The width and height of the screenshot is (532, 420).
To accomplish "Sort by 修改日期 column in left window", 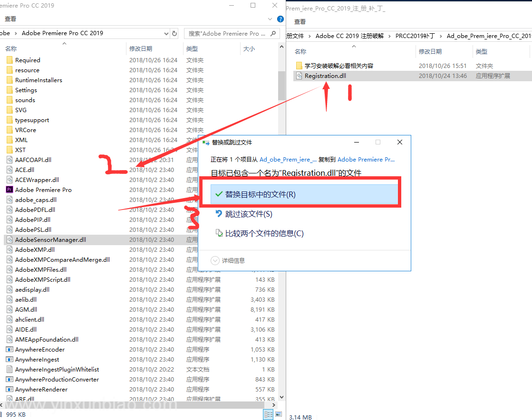I will coord(141,48).
